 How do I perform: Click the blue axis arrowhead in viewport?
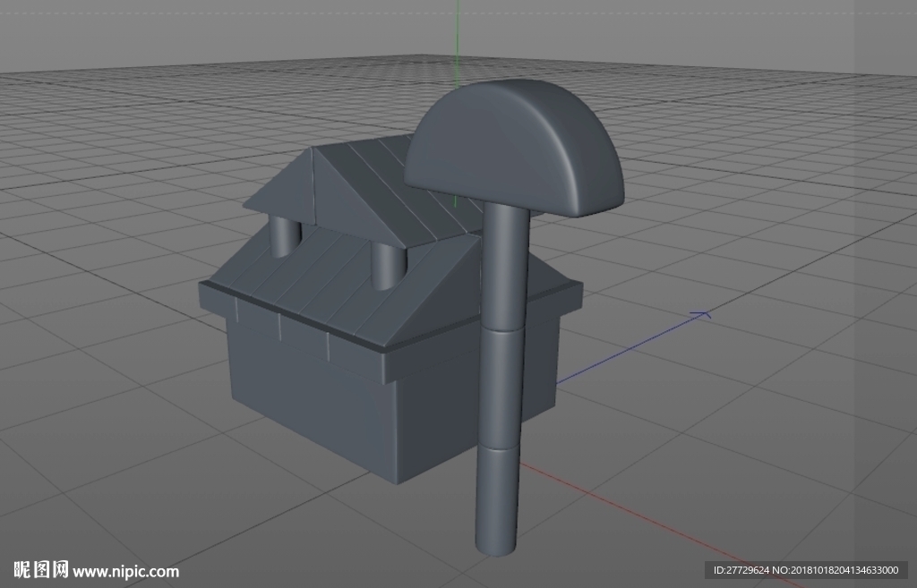(700, 316)
